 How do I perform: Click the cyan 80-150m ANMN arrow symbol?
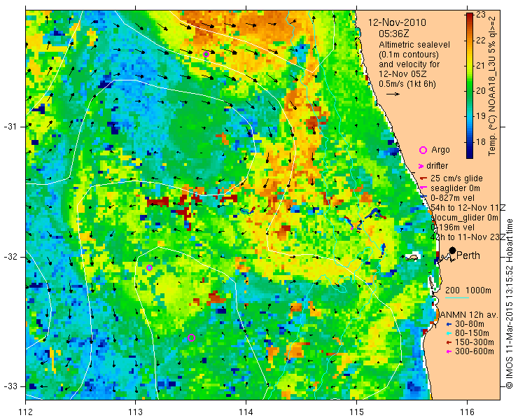449,334
